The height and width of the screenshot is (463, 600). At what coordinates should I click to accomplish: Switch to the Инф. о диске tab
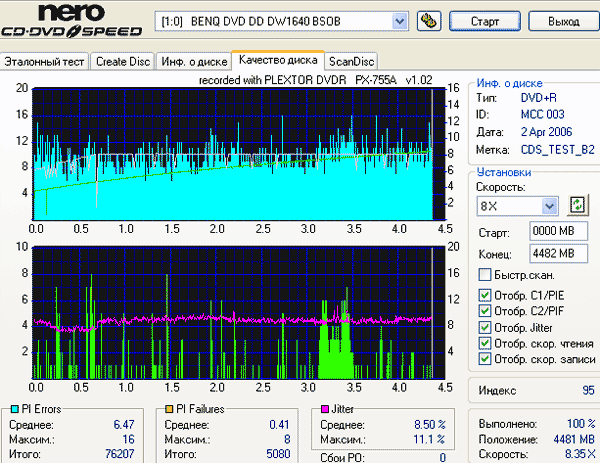pos(194,62)
